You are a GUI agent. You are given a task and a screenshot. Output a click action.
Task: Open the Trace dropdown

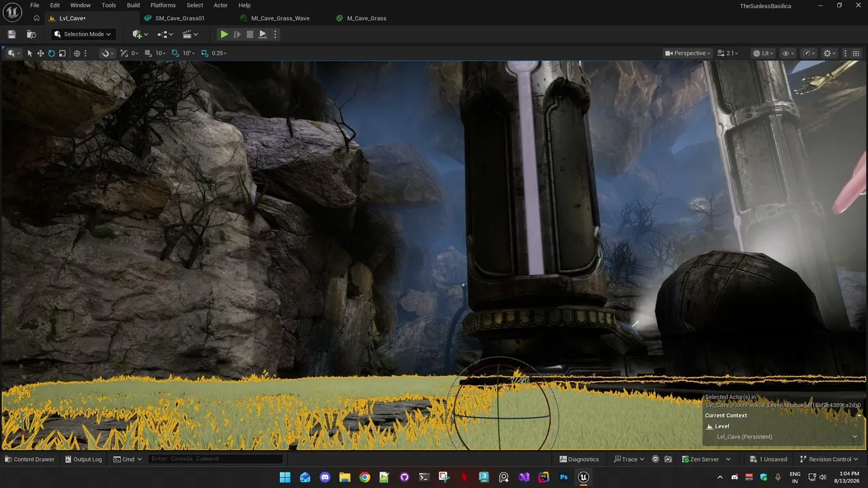[629, 459]
